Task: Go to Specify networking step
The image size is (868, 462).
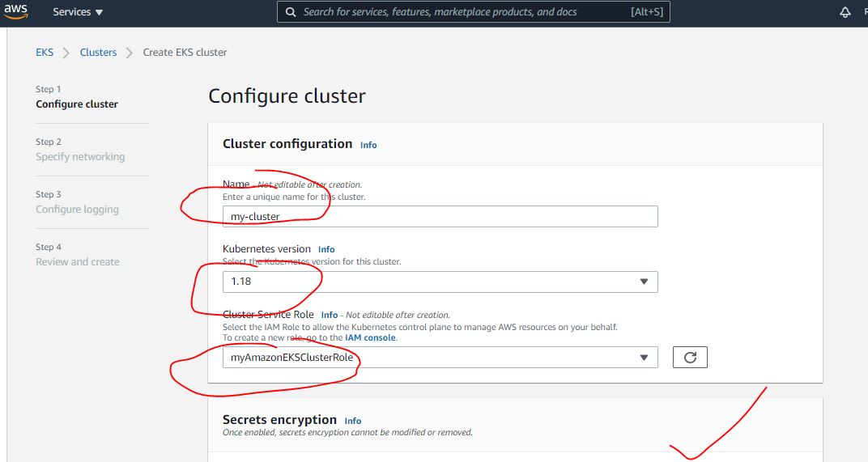Action: (80, 157)
